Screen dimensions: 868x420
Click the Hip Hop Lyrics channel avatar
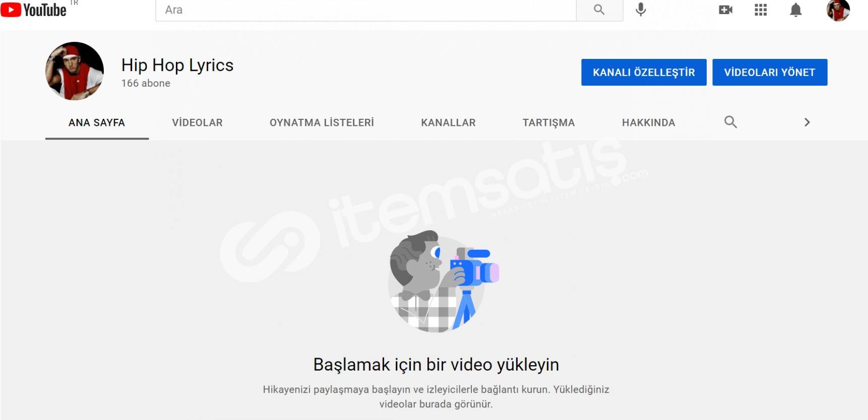(x=75, y=71)
